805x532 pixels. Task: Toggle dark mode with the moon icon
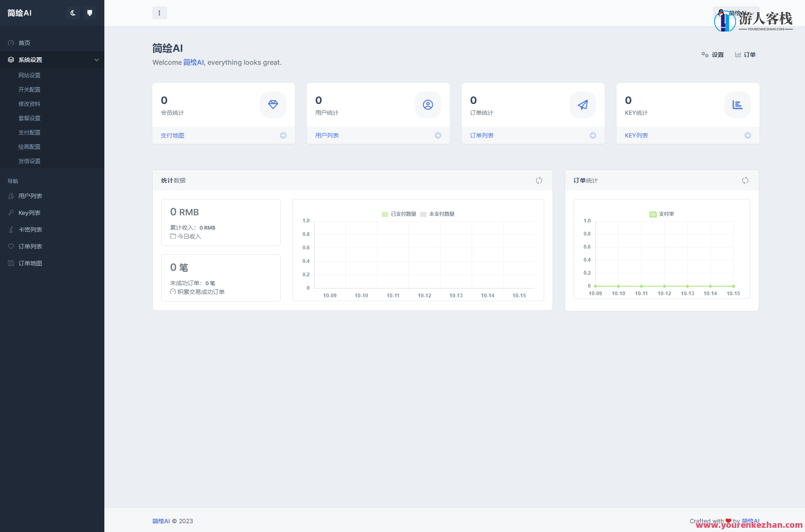click(x=73, y=13)
